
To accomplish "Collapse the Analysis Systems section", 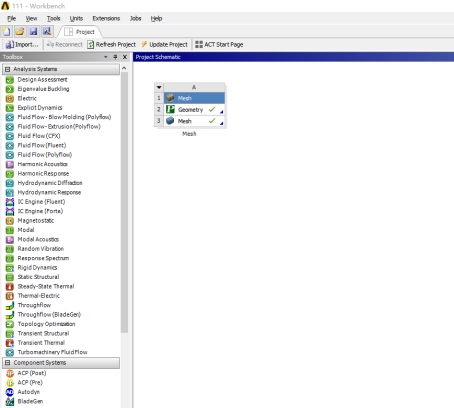I will [x=7, y=69].
